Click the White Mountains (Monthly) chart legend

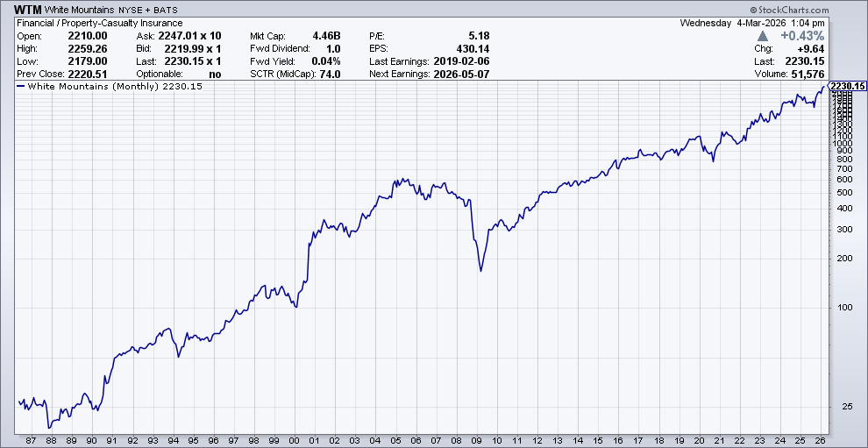(x=109, y=87)
